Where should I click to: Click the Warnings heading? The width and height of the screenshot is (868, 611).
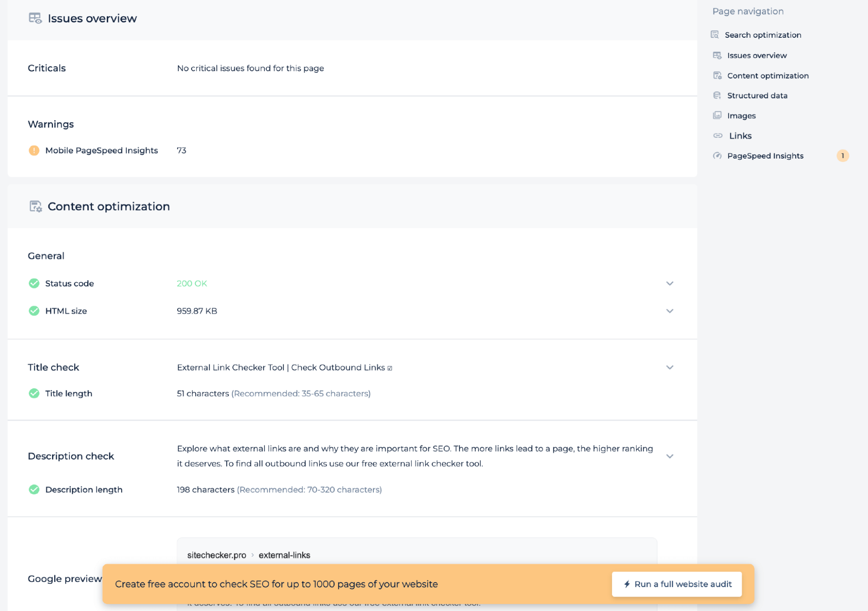tap(51, 124)
